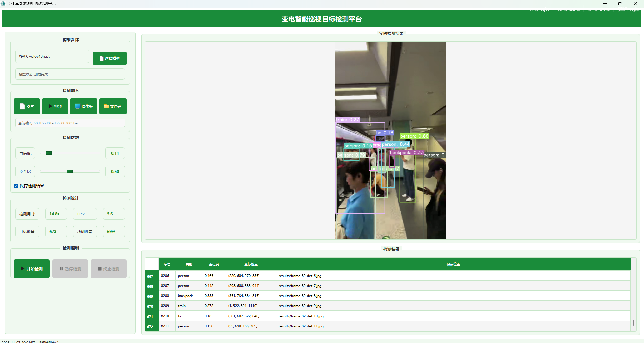644x343 pixels.
Task: Toggle the 保存检测结果 checkbox
Action: click(16, 186)
